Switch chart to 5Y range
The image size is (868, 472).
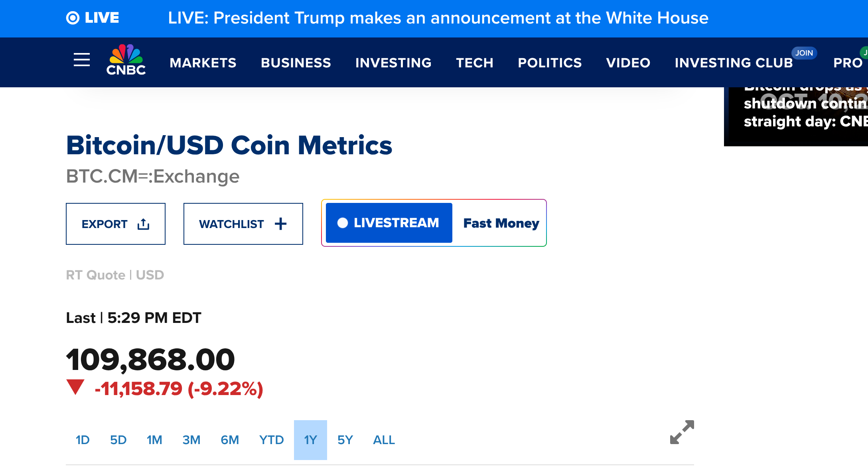coord(345,440)
